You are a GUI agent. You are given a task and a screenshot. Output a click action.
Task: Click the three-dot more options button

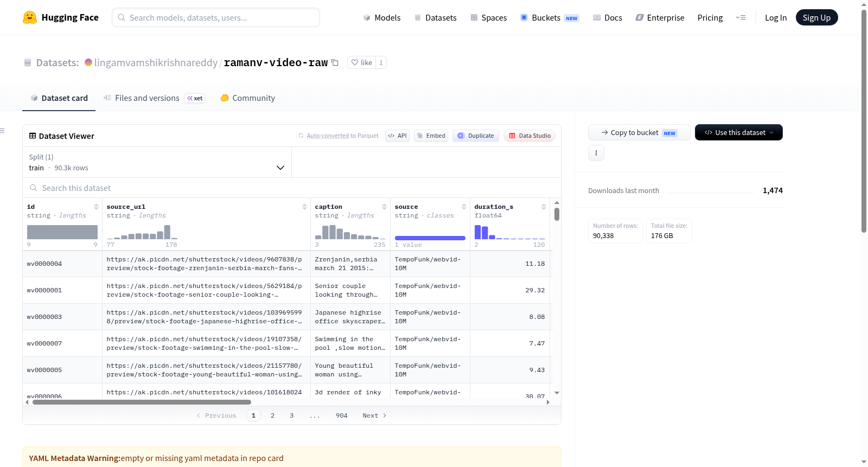(x=596, y=153)
